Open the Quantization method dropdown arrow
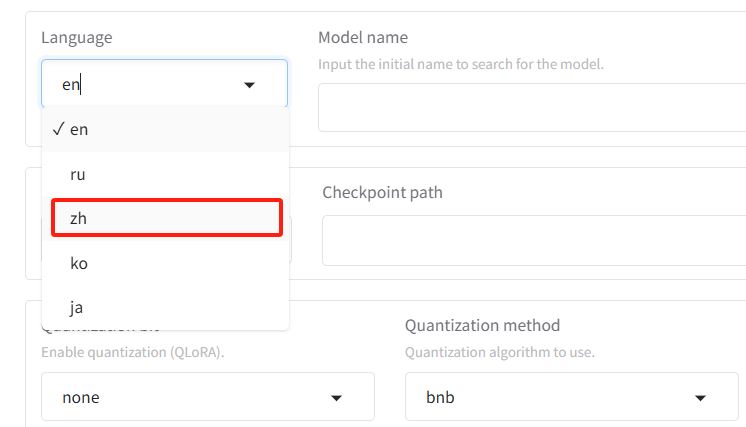 (x=700, y=398)
